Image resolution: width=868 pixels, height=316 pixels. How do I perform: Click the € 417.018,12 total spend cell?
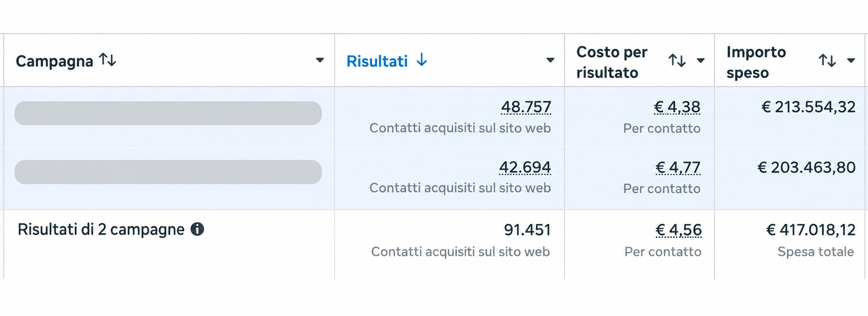point(811,230)
